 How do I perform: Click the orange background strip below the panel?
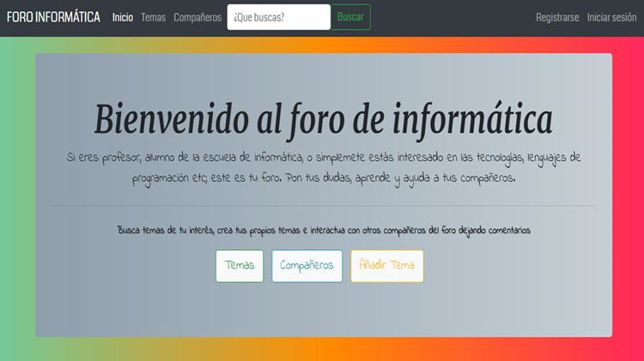(x=323, y=349)
